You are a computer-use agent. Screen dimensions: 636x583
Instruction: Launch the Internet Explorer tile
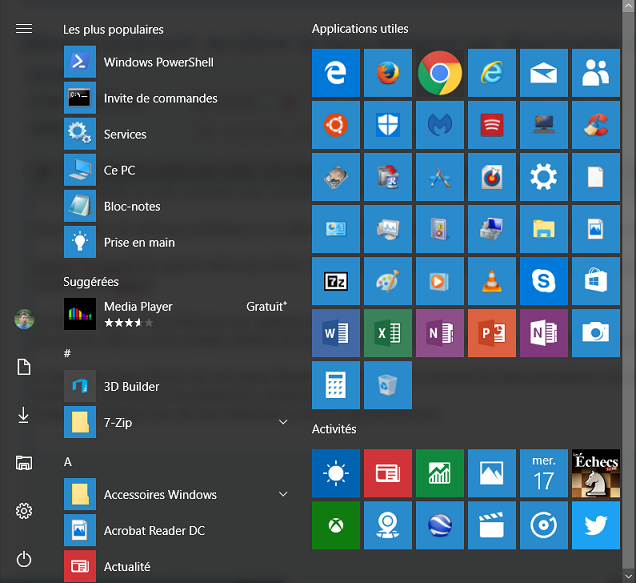pos(492,73)
